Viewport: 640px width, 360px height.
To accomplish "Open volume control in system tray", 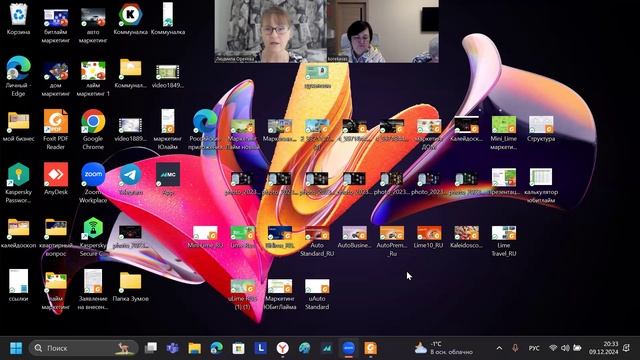I will 565,348.
